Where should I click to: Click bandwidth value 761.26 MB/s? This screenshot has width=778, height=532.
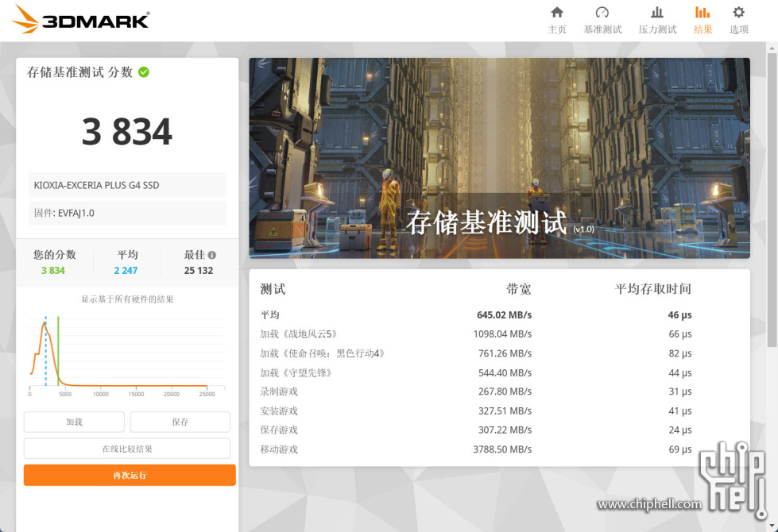(x=505, y=353)
